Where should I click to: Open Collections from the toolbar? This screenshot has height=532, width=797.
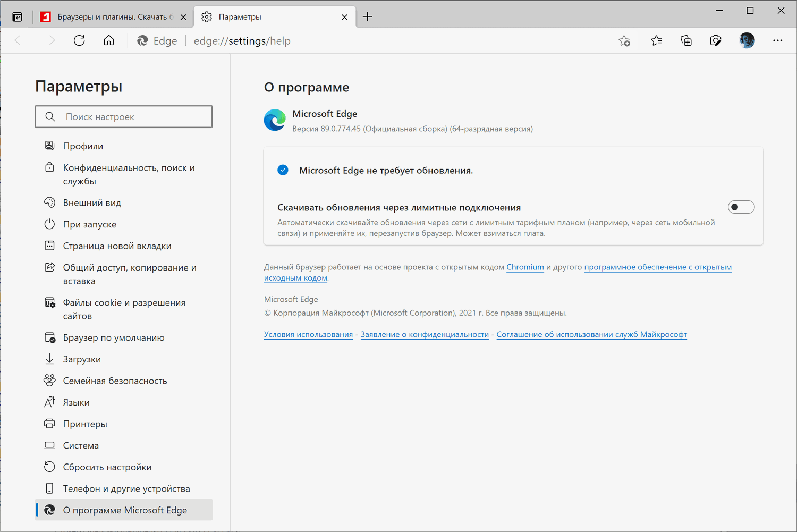[686, 40]
